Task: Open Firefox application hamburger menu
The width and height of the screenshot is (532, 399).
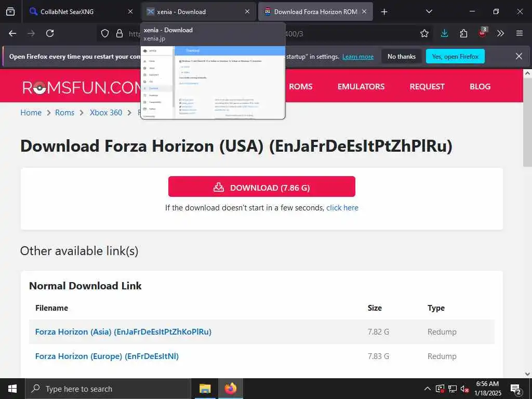Action: click(x=520, y=33)
